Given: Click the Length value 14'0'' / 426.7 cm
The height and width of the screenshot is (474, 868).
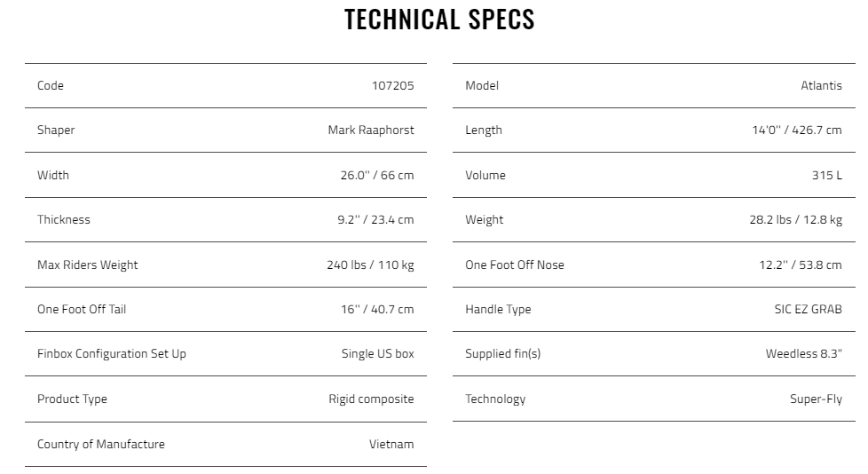Looking at the screenshot, I should pyautogui.click(x=797, y=130).
